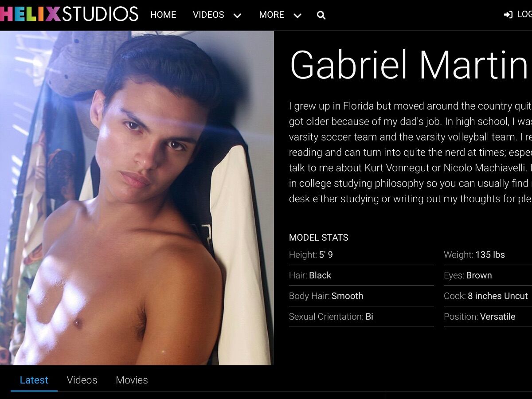Expand the chevron next to VIDEOS
This screenshot has width=532, height=399.
238,16
